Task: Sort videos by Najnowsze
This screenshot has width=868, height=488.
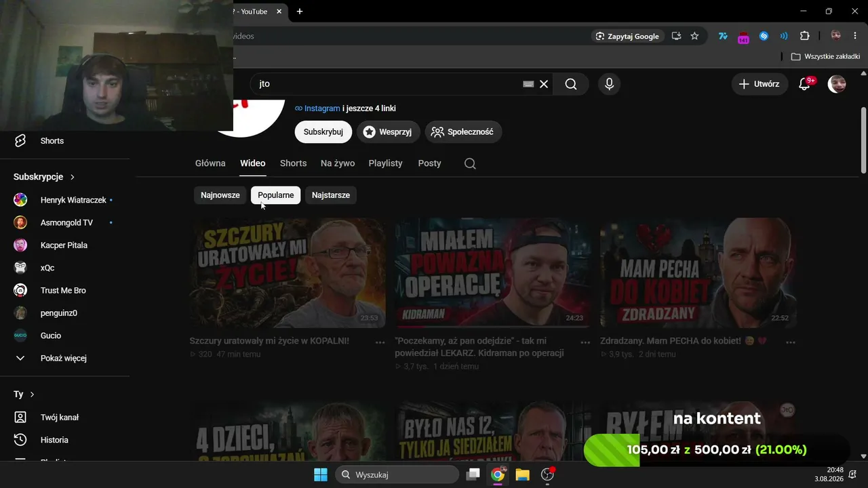Action: (220, 195)
